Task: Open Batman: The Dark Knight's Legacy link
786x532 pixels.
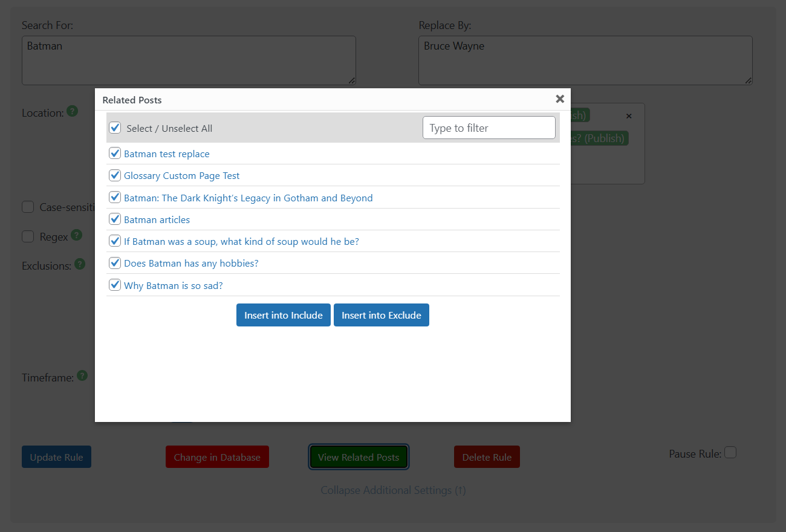Action: click(248, 198)
